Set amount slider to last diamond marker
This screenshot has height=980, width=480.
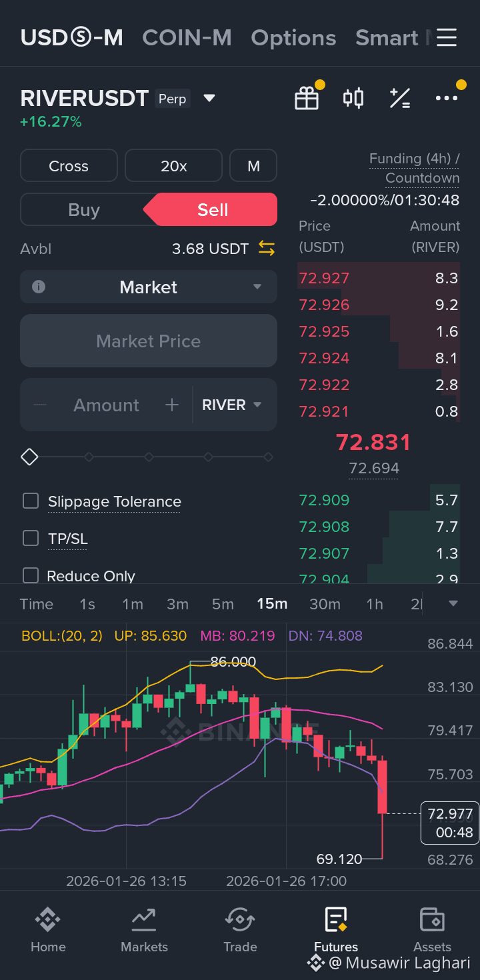point(268,457)
